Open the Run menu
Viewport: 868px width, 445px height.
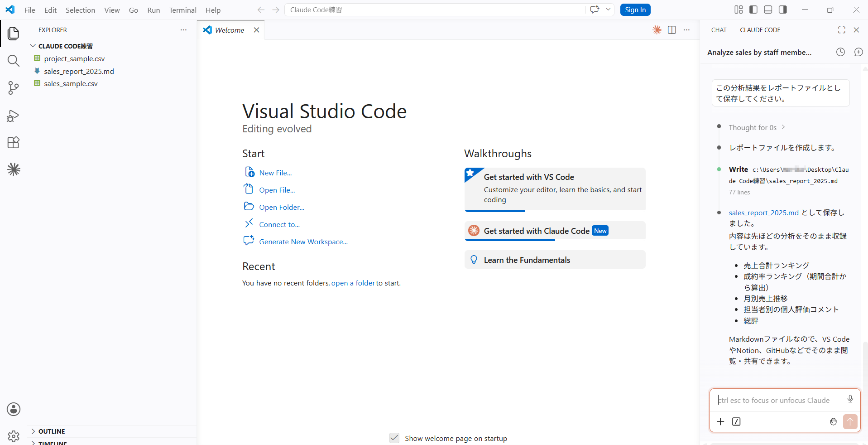[153, 10]
